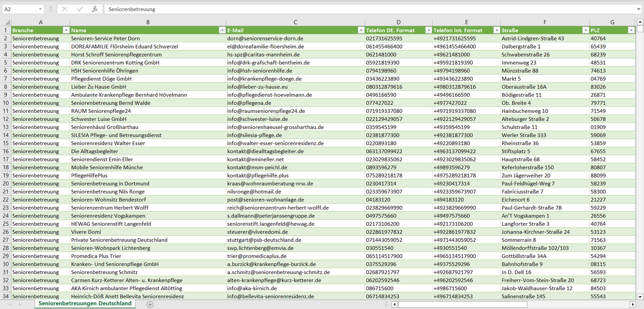Add a new sheet with the plus icon

point(150,305)
